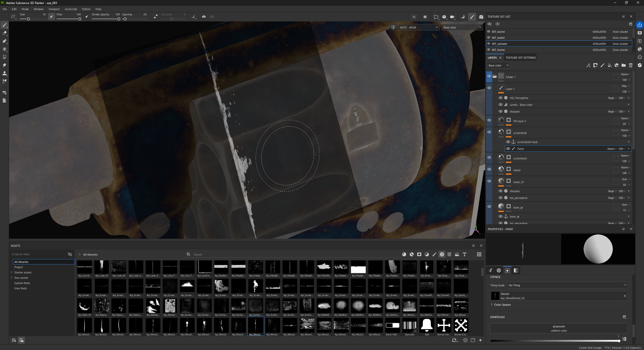Delete layer using trash icon

630,65
